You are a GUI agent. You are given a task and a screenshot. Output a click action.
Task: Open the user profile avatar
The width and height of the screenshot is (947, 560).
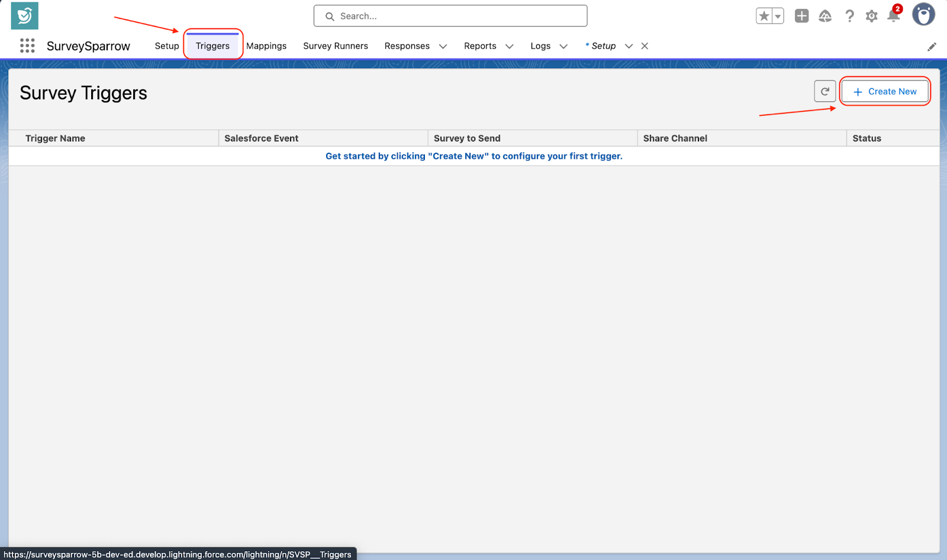tap(923, 15)
